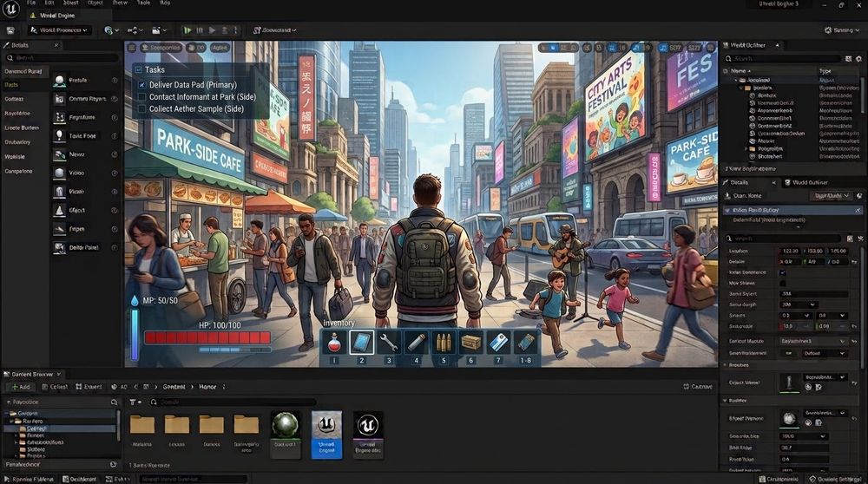The width and height of the screenshot is (868, 484).
Task: Select the Oenemod Rurad category
Action: (24, 71)
